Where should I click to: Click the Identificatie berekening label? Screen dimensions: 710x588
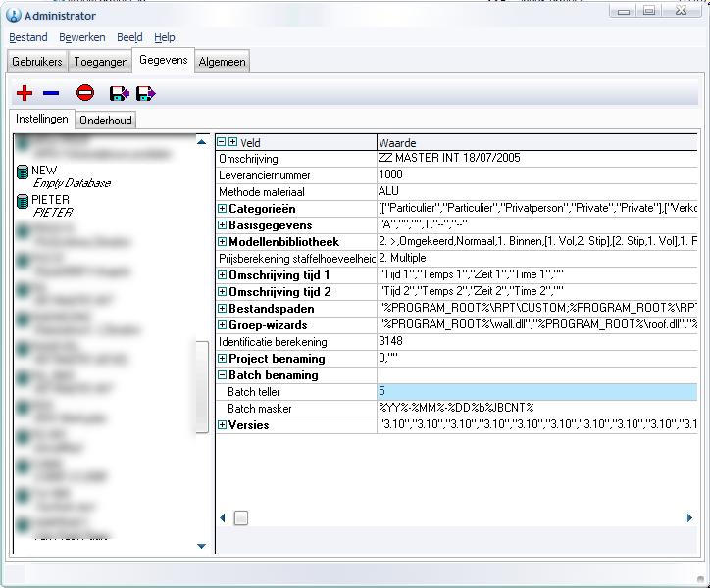[x=273, y=342]
